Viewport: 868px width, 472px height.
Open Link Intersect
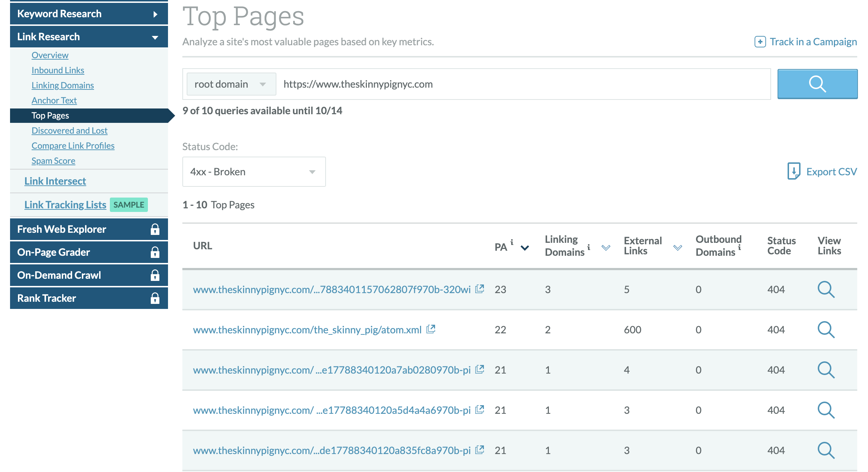pyautogui.click(x=55, y=181)
